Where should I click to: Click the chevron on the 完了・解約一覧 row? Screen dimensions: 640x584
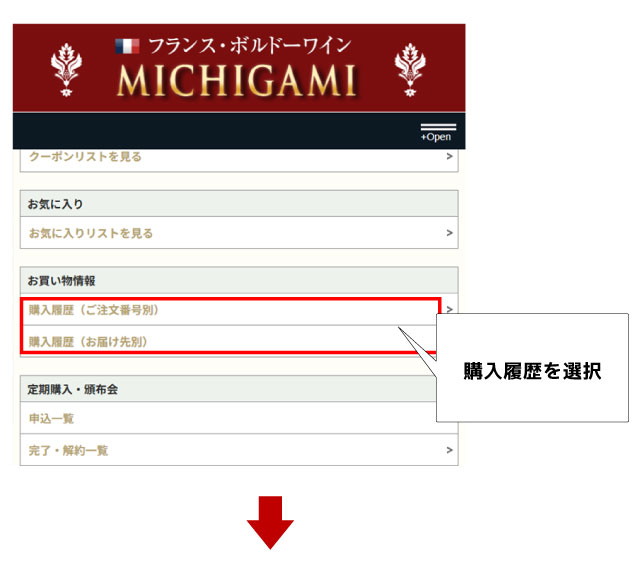coord(449,450)
